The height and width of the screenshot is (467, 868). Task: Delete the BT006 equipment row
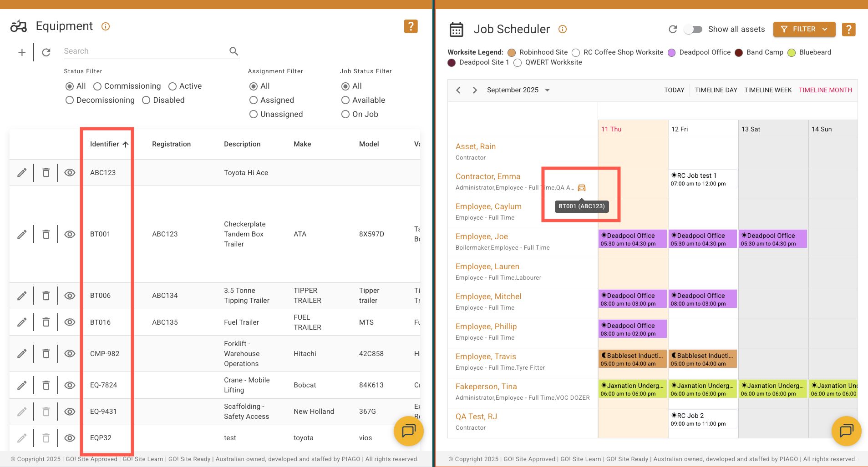pyautogui.click(x=46, y=296)
